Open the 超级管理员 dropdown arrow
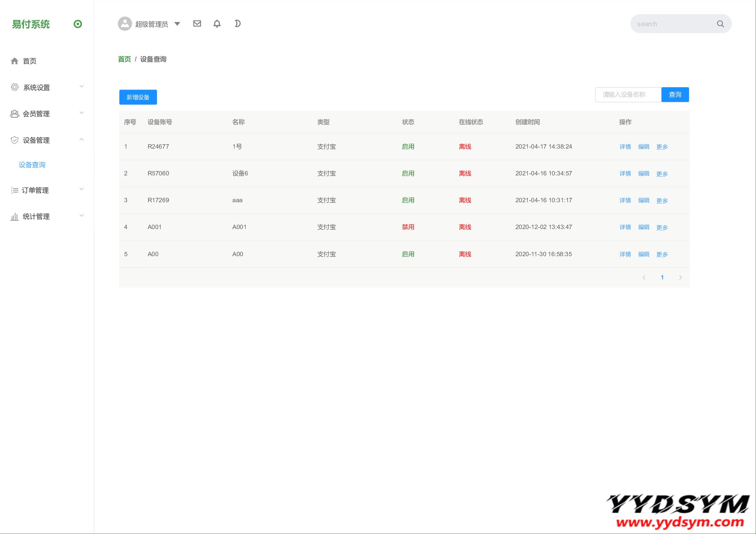 pyautogui.click(x=177, y=24)
